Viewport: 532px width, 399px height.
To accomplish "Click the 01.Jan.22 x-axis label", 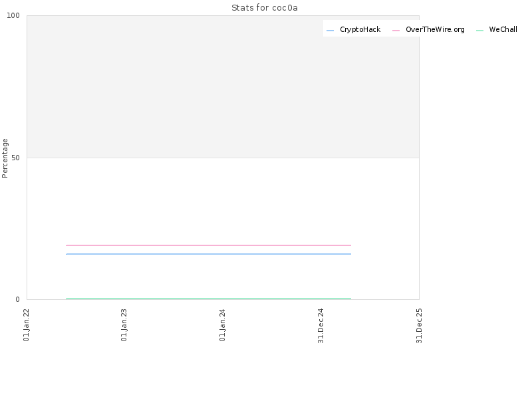I will click(27, 325).
